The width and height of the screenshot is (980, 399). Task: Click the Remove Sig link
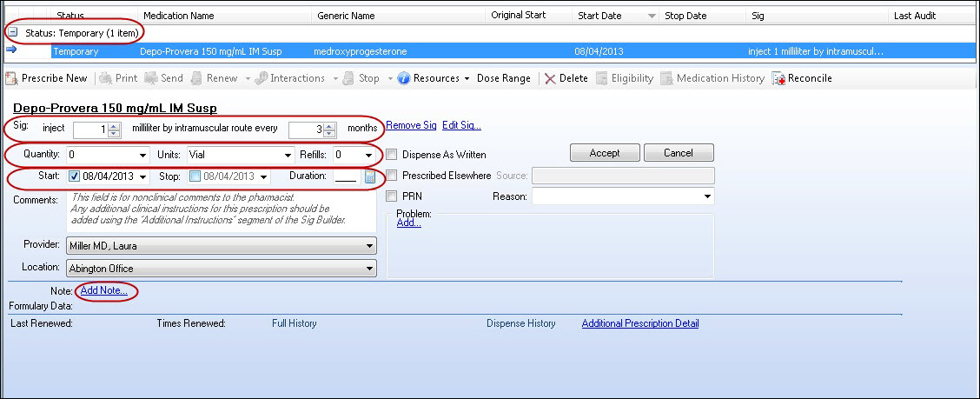[411, 125]
